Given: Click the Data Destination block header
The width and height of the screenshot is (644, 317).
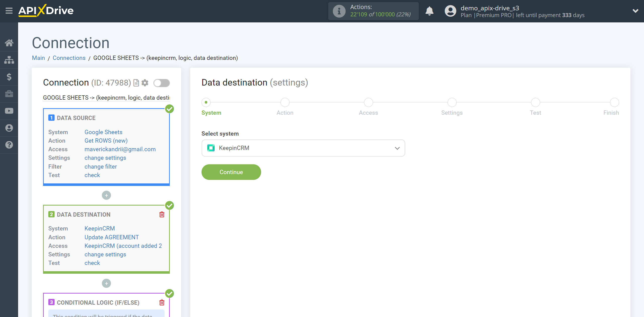Looking at the screenshot, I should (x=84, y=215).
